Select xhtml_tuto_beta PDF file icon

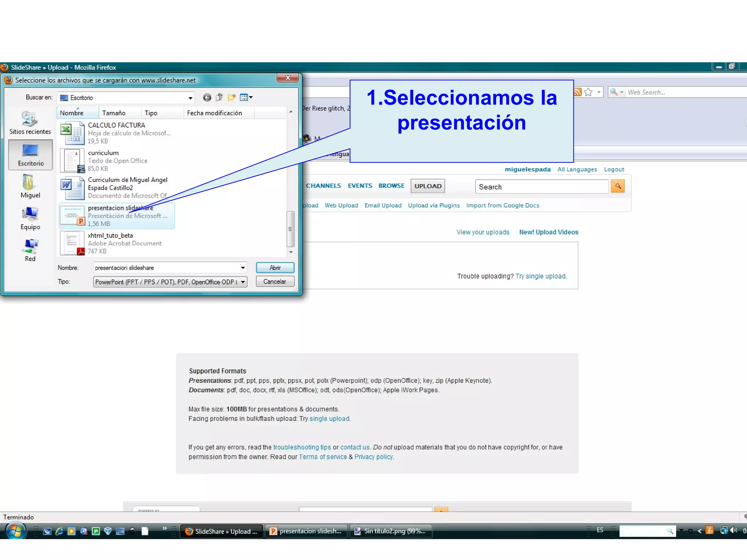coord(72,243)
